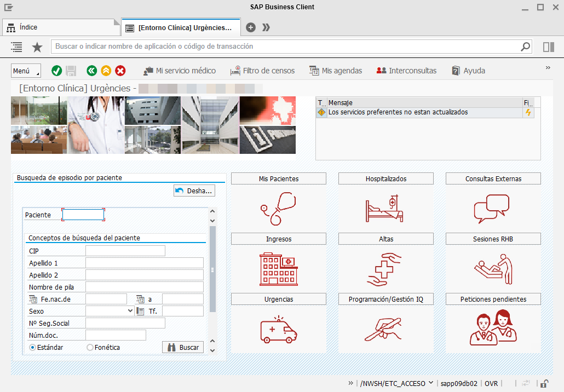Expand /NWSH/ETC_ACCESO status dropdown arrow
The height and width of the screenshot is (392, 564).
430,383
